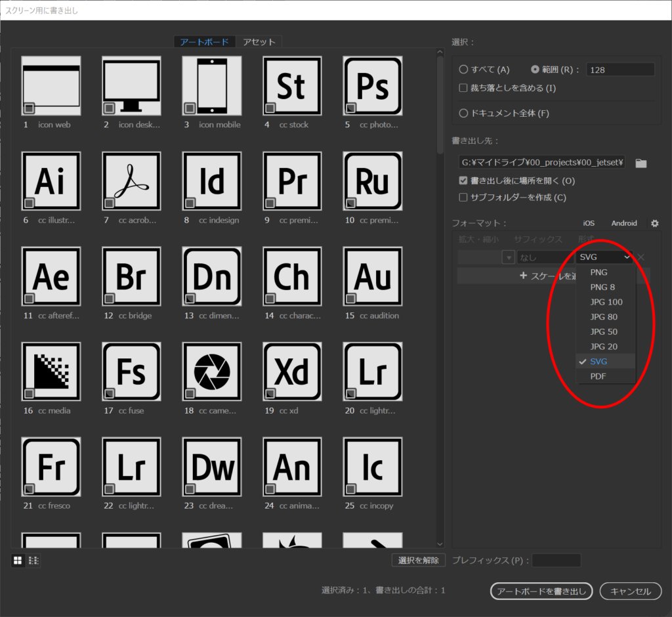Apply the Android format preset
The image size is (672, 617).
point(624,223)
